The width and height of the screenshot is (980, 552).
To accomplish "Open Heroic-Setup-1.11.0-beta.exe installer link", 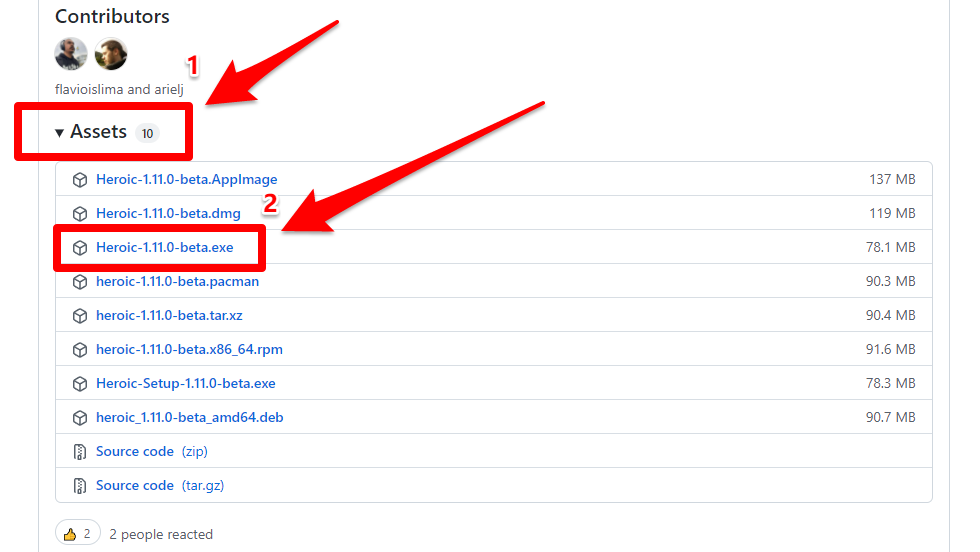I will tap(185, 384).
